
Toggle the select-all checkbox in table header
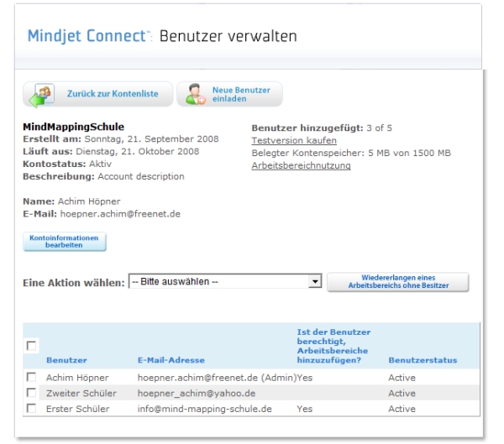31,346
